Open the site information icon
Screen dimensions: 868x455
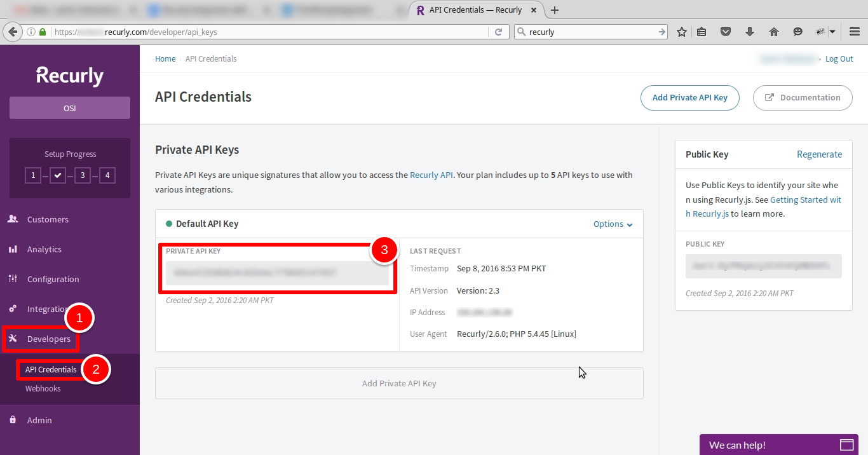click(31, 32)
